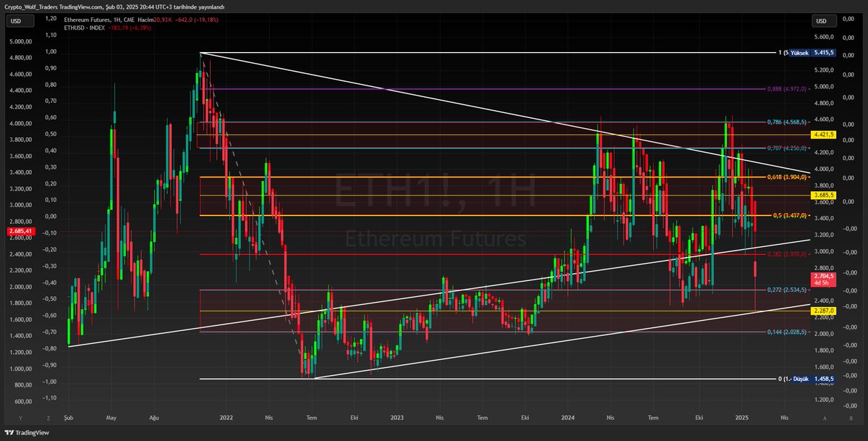Select the yellow 4.421,5 price tag
This screenshot has height=441, width=868.
click(825, 135)
